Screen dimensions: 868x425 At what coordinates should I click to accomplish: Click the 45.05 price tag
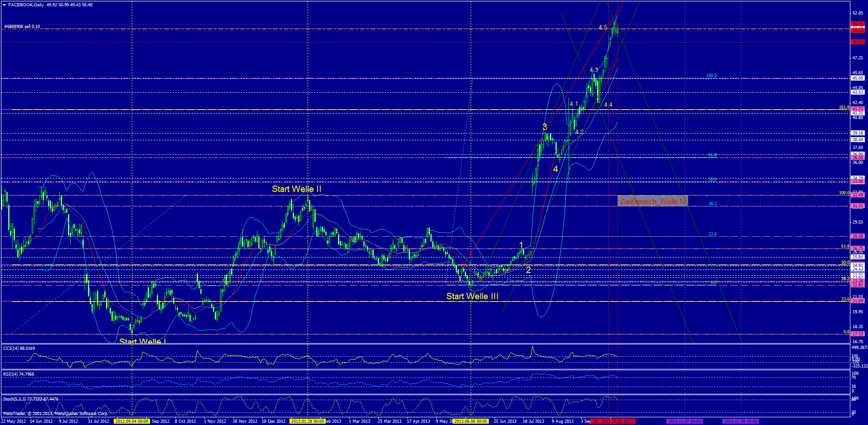tap(858, 78)
